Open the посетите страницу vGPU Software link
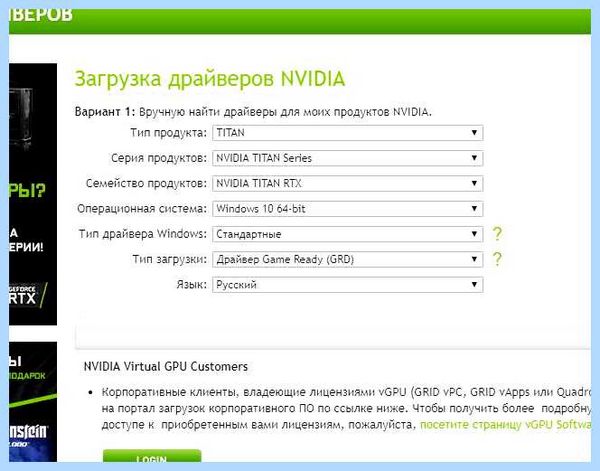 point(505,425)
